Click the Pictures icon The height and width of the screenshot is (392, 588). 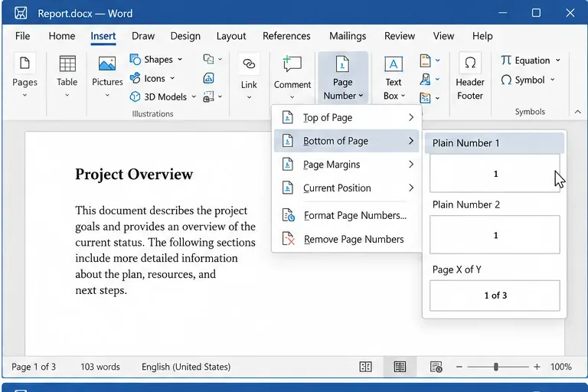(x=107, y=64)
